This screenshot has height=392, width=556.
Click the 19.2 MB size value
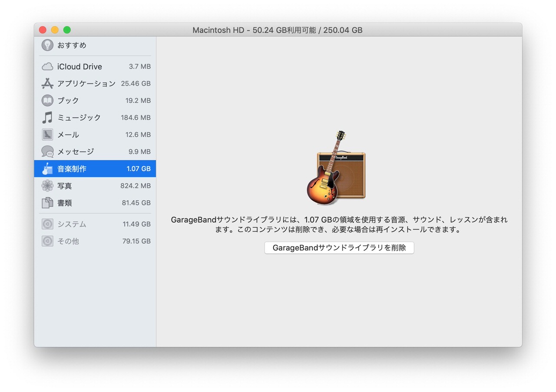click(x=138, y=100)
